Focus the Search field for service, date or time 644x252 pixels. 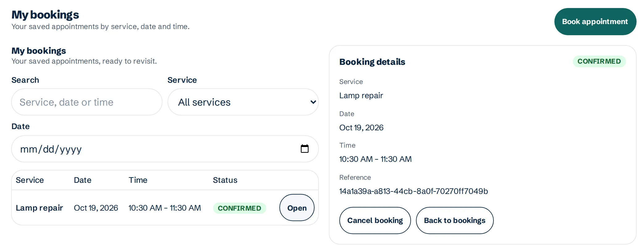[87, 102]
